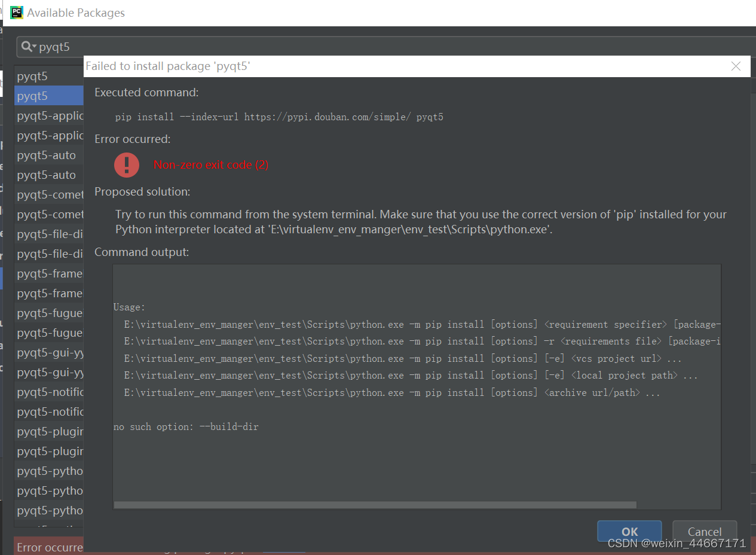Click the red error exclamation icon

(126, 164)
